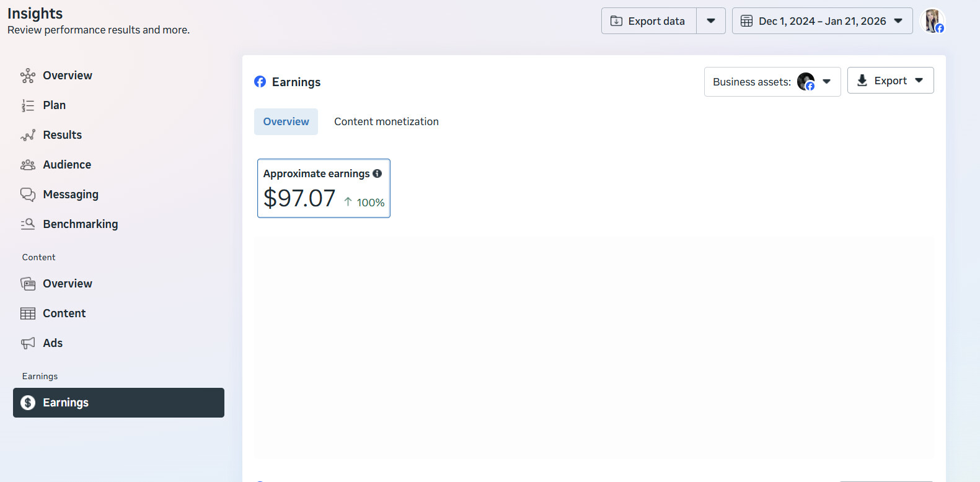Select the Overview tab under Earnings
980x482 pixels.
[x=286, y=122]
